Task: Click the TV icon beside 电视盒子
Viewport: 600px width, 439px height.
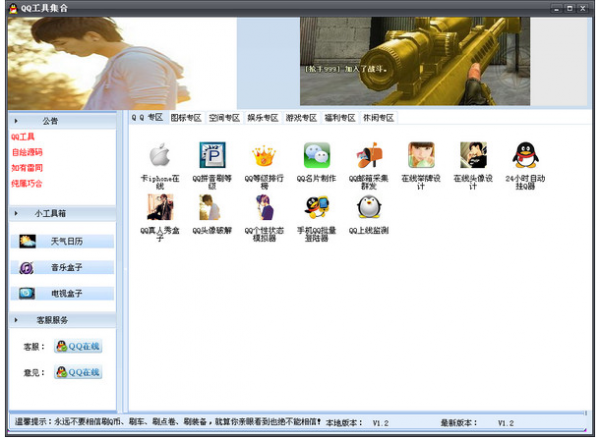Action: click(27, 294)
